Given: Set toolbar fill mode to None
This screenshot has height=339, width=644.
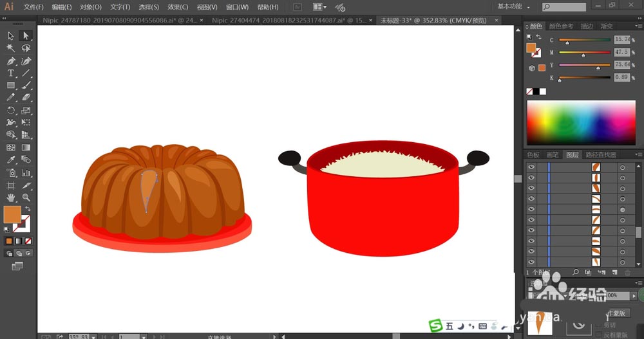Looking at the screenshot, I should [28, 241].
